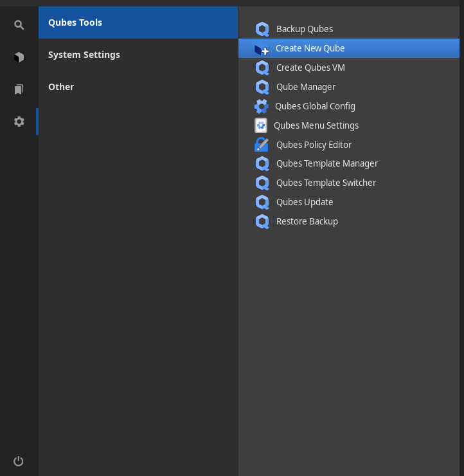
Task: Click the Create New Qube cube-plus icon
Action: click(x=262, y=49)
